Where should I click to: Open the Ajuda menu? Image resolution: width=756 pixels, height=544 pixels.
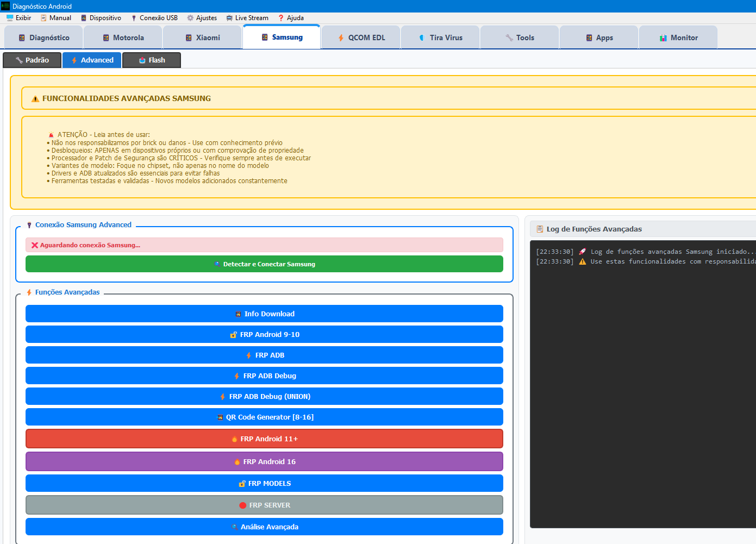click(291, 18)
